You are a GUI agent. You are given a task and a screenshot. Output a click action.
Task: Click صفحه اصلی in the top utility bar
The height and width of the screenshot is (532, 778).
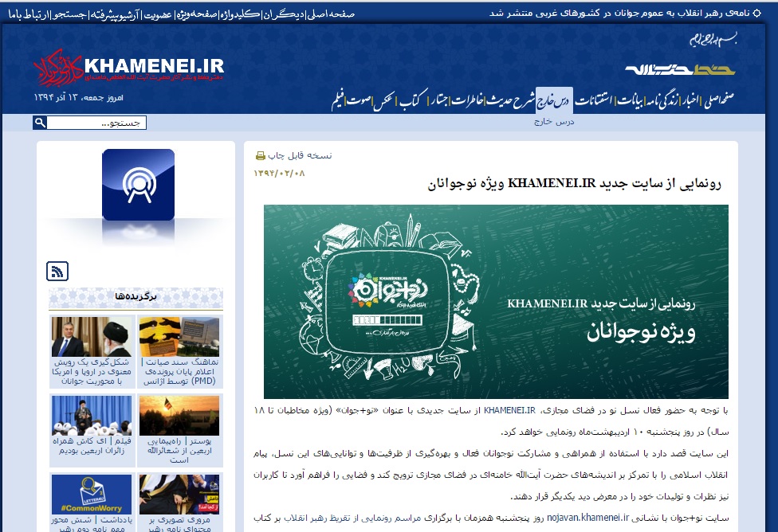tap(331, 14)
